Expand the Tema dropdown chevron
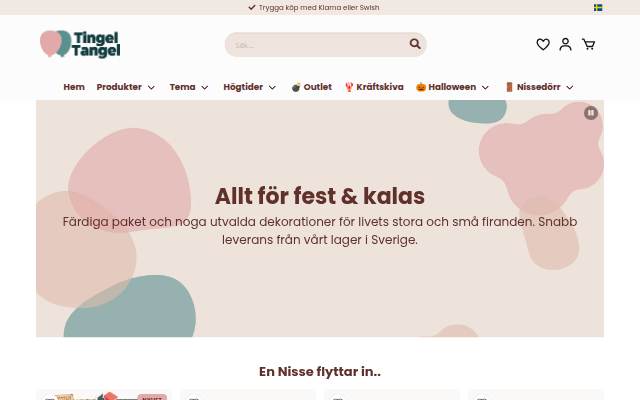This screenshot has width=640, height=400. 205,87
